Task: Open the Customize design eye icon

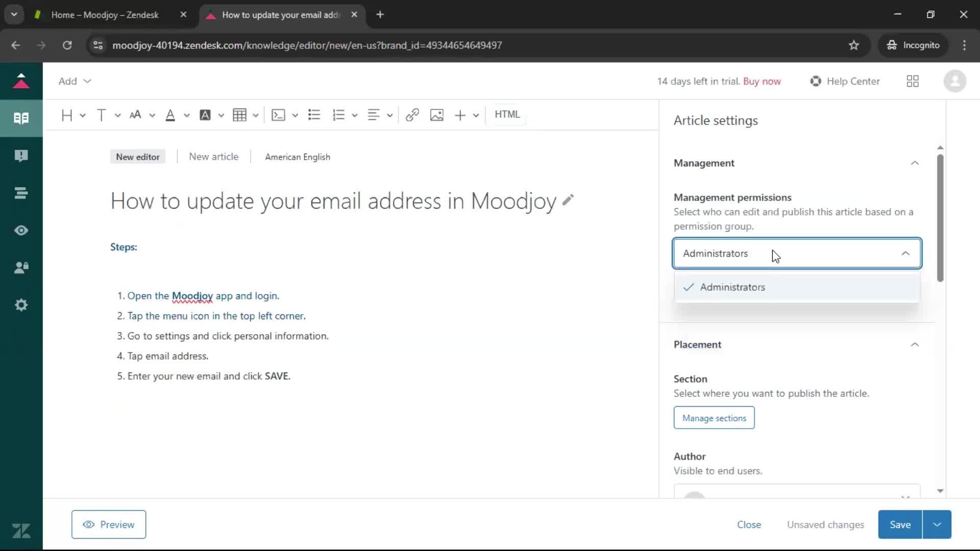Action: (21, 231)
